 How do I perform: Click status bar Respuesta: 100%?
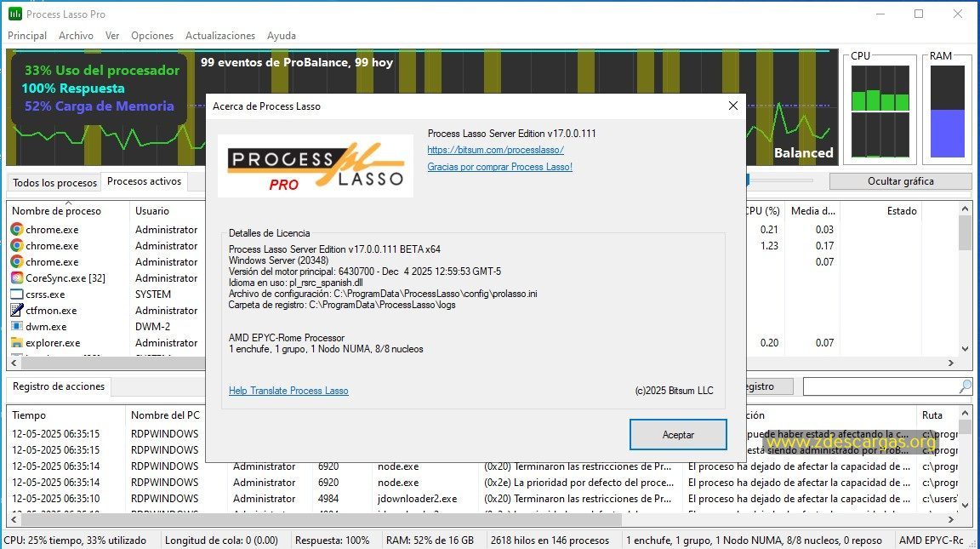coord(332,540)
